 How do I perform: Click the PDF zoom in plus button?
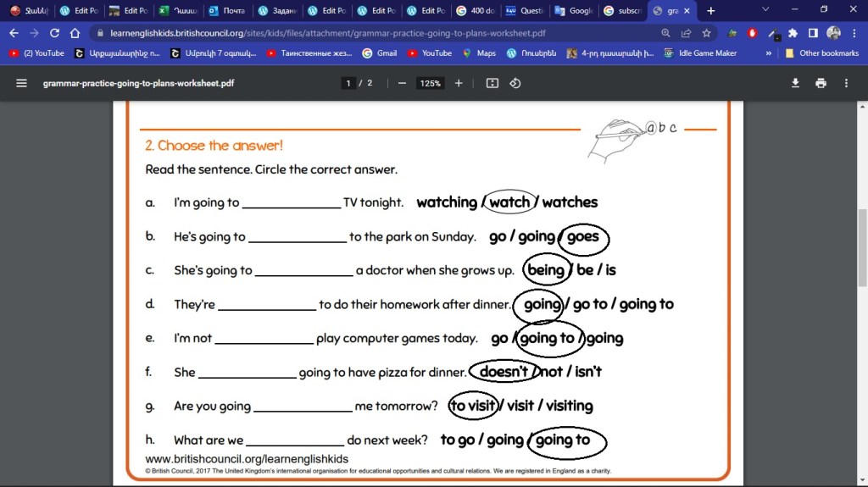tap(459, 83)
